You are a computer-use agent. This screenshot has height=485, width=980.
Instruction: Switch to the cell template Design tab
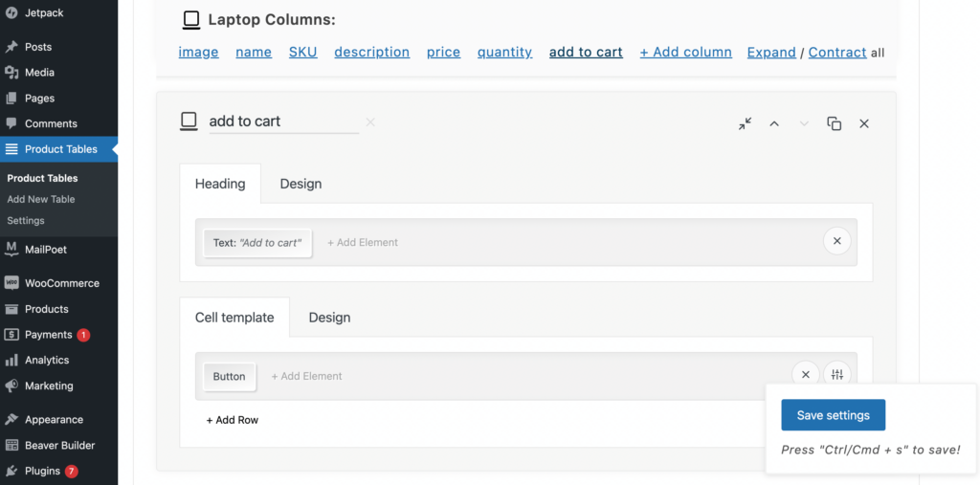point(329,318)
